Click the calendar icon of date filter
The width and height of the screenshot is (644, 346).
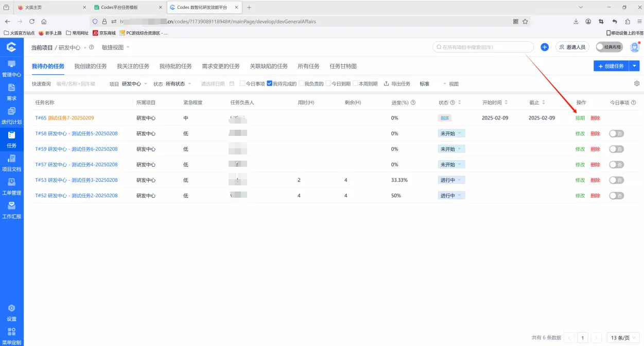[232, 83]
